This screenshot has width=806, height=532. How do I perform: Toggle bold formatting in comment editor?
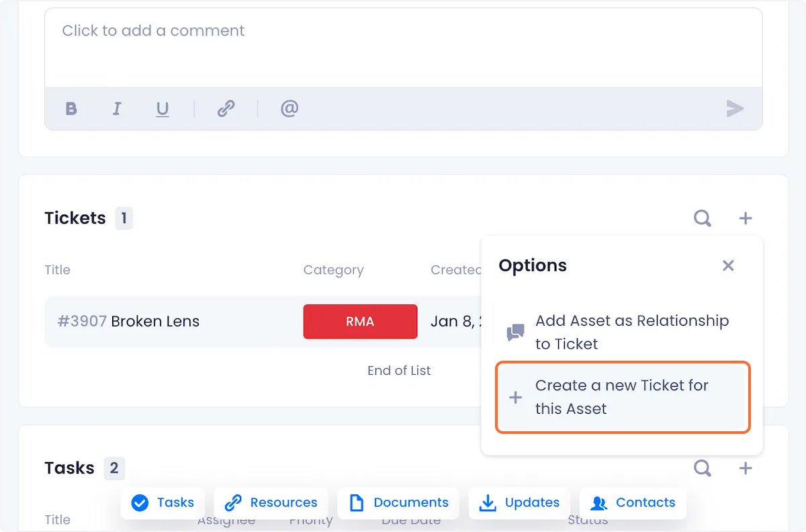[x=71, y=109]
